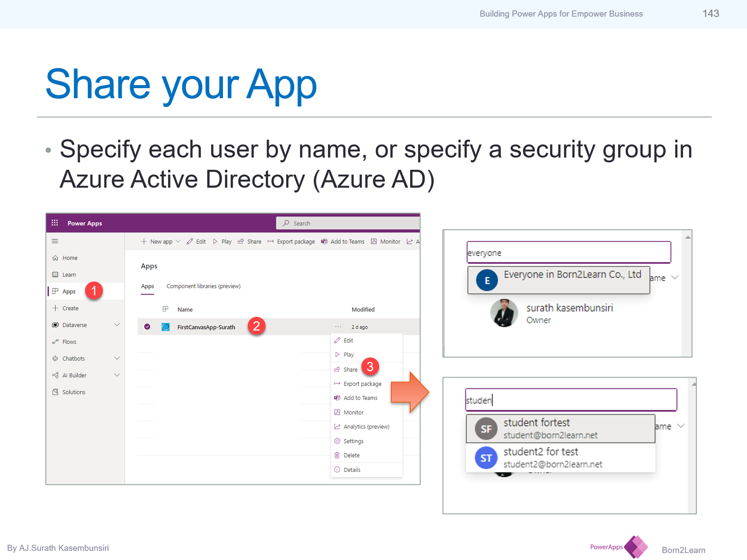Click the Create plus icon
This screenshot has height=560, width=747.
pos(56,308)
